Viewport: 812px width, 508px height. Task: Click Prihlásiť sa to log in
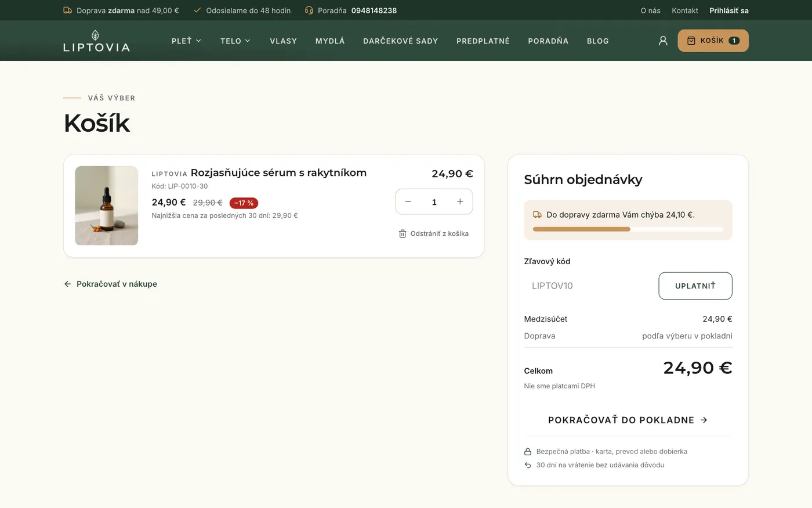coord(729,10)
